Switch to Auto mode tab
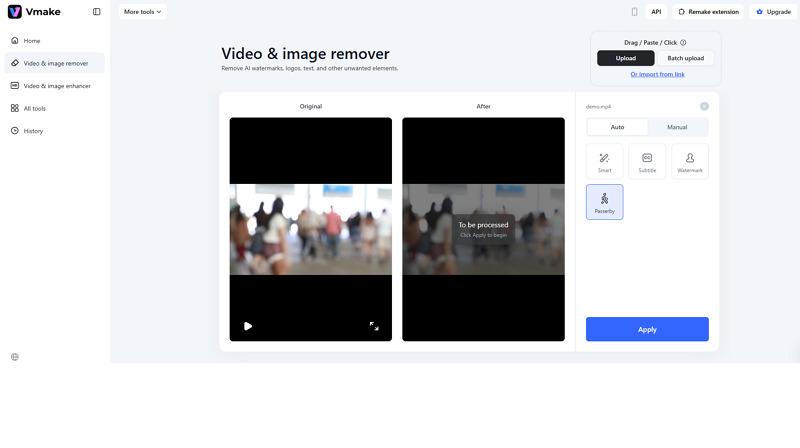Viewport: 800px width, 448px height. (617, 127)
